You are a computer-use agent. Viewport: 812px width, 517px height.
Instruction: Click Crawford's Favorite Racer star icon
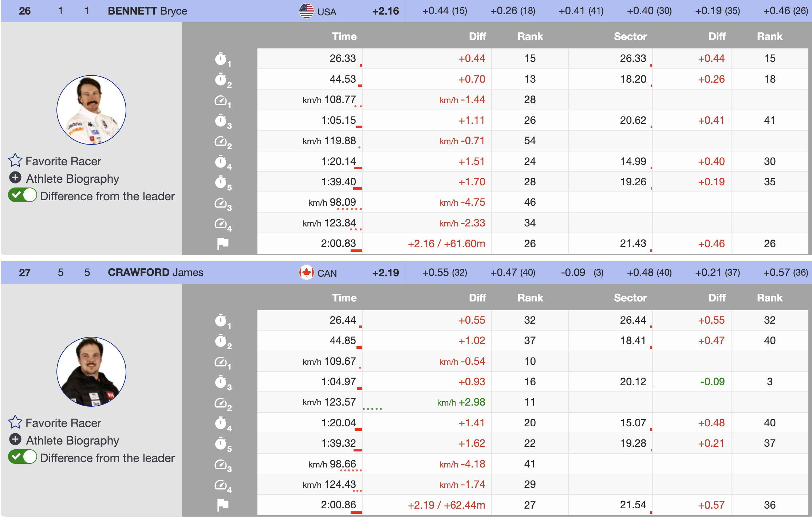pyautogui.click(x=15, y=422)
